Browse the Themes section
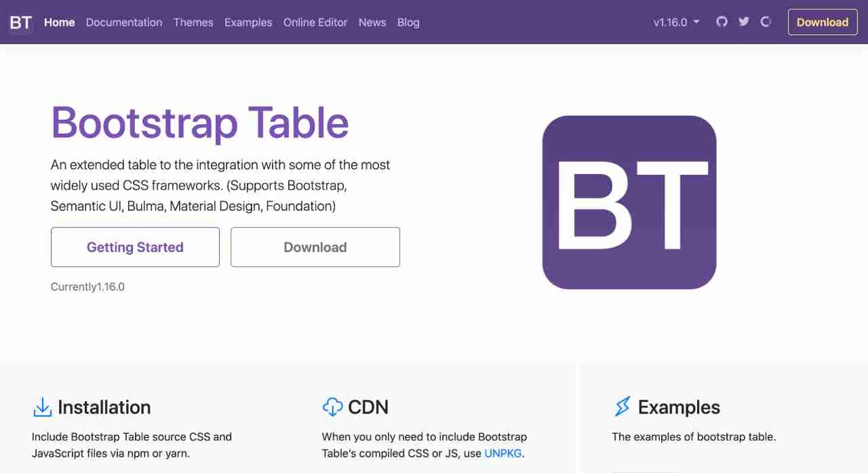Image resolution: width=868 pixels, height=473 pixels. (x=193, y=22)
